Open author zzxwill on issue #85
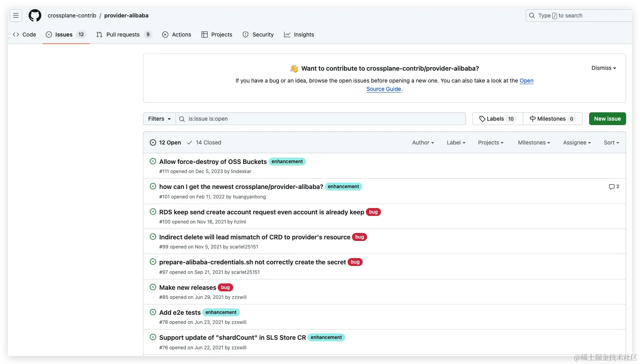The width and height of the screenshot is (640, 364). [239, 297]
